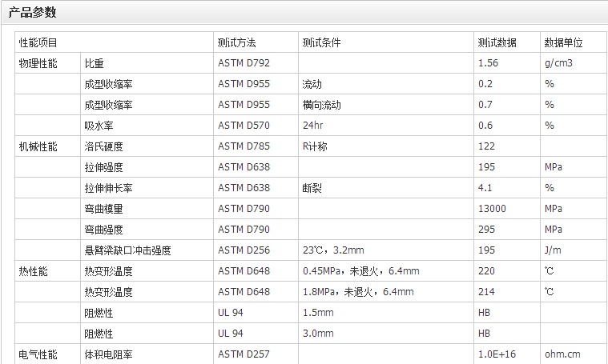Click the 机械性能 category cell
The height and width of the screenshot is (364, 608).
tap(38, 146)
